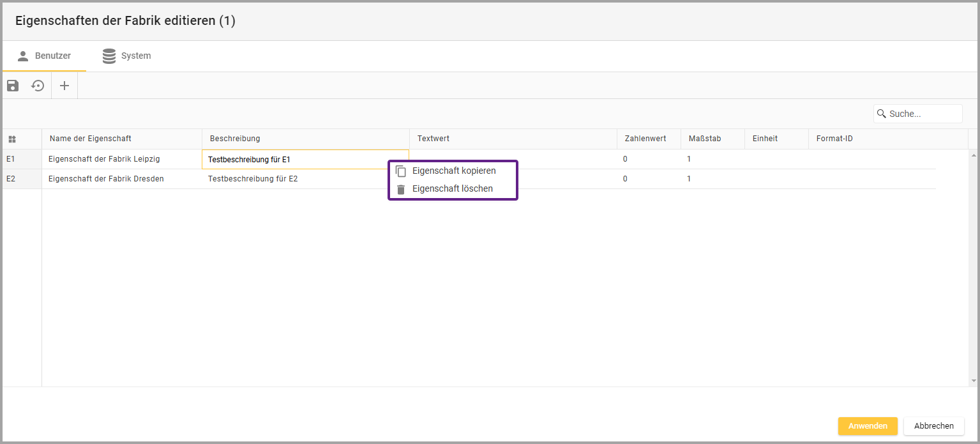This screenshot has height=444, width=980.
Task: Select row header E1
Action: 11,159
